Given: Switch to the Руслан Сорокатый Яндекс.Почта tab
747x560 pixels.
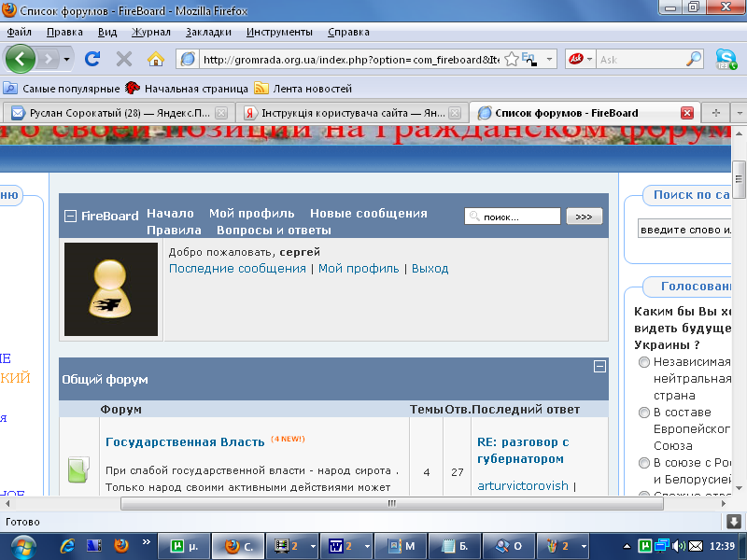Looking at the screenshot, I should [x=120, y=113].
